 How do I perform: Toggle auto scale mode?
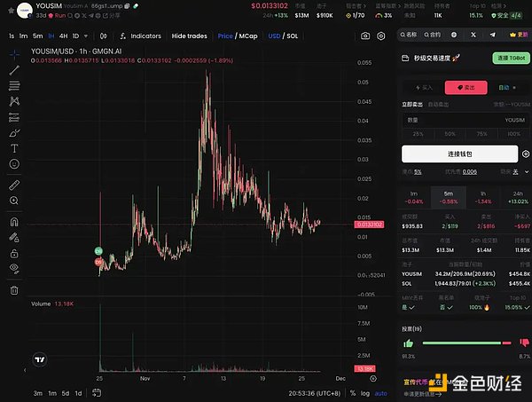click(380, 393)
